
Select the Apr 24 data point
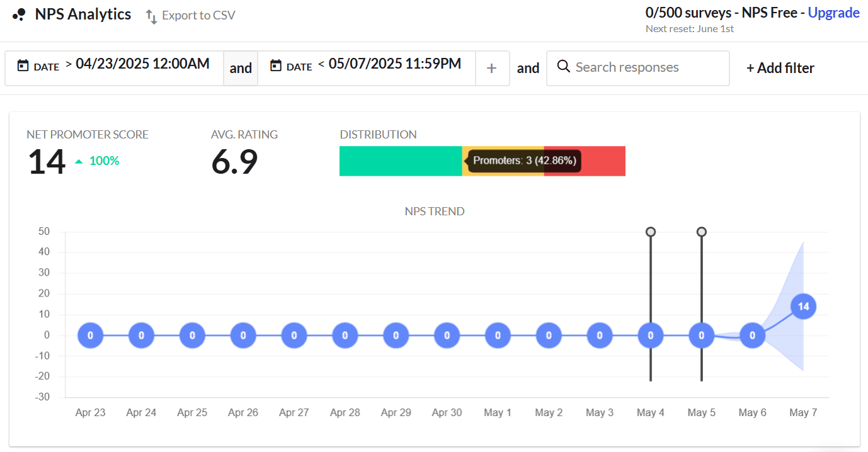tap(142, 336)
